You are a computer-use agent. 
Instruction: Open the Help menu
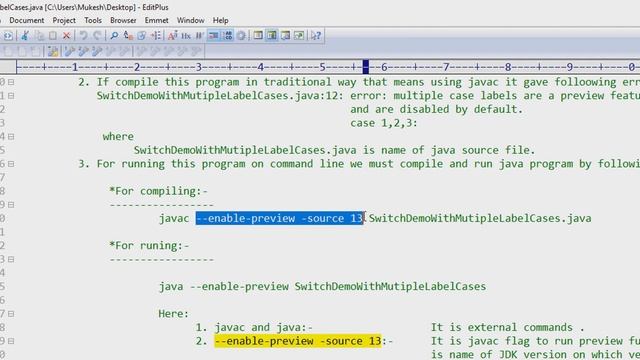point(220,20)
